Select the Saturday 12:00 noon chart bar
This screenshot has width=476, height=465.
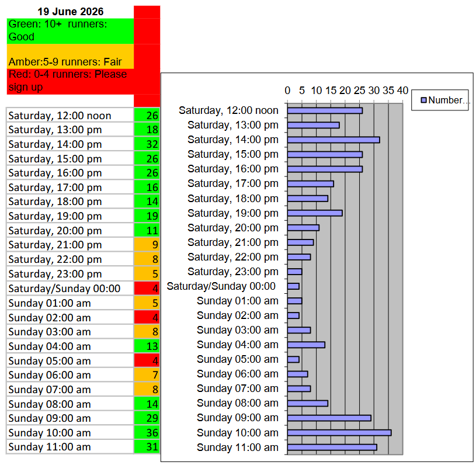(325, 110)
